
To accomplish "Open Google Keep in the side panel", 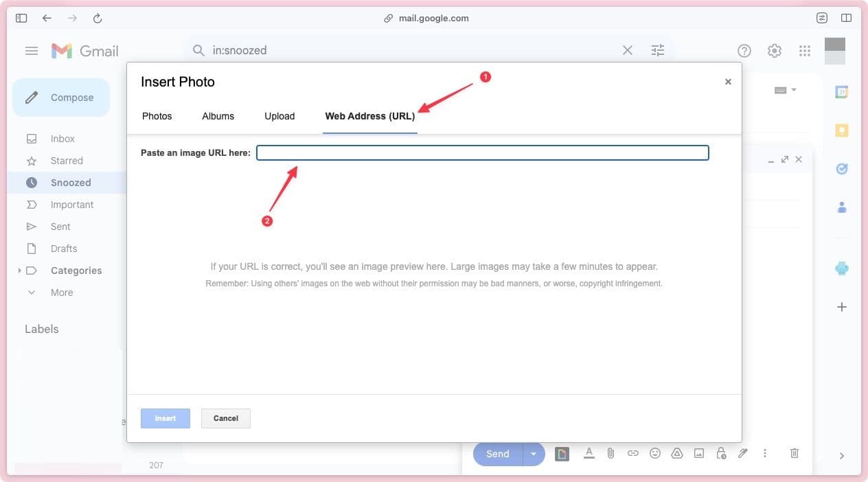I will pos(842,129).
